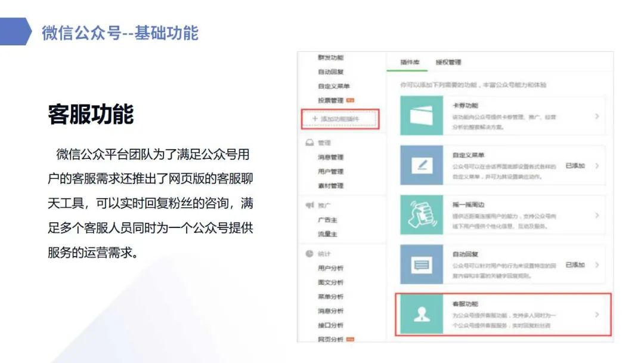
Task: Open the 客服功能 card chevron
Action: pos(597,315)
